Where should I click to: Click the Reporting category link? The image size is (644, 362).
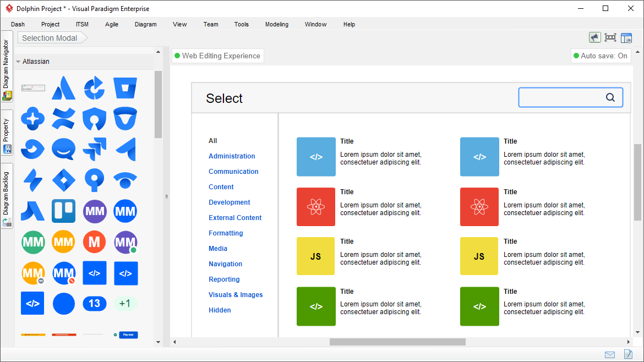pos(224,279)
